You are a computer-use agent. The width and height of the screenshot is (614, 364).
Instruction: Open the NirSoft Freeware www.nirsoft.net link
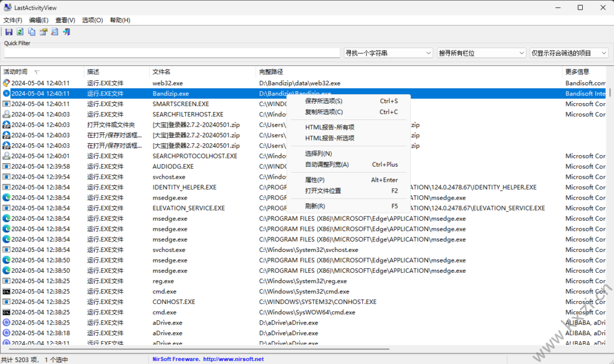(x=208, y=359)
